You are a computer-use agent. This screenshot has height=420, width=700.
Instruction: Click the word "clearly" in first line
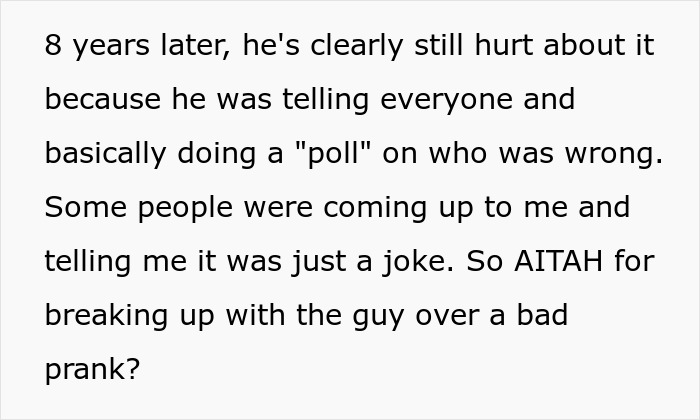click(x=357, y=46)
